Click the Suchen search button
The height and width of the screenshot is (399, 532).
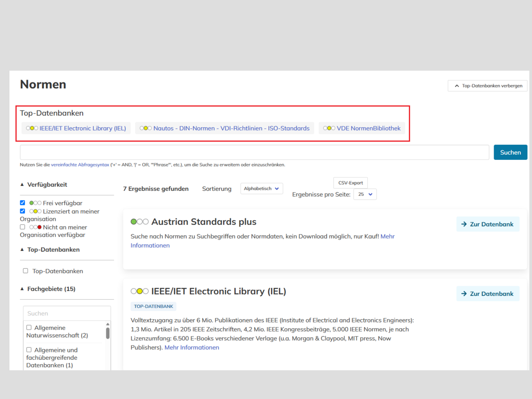(510, 153)
